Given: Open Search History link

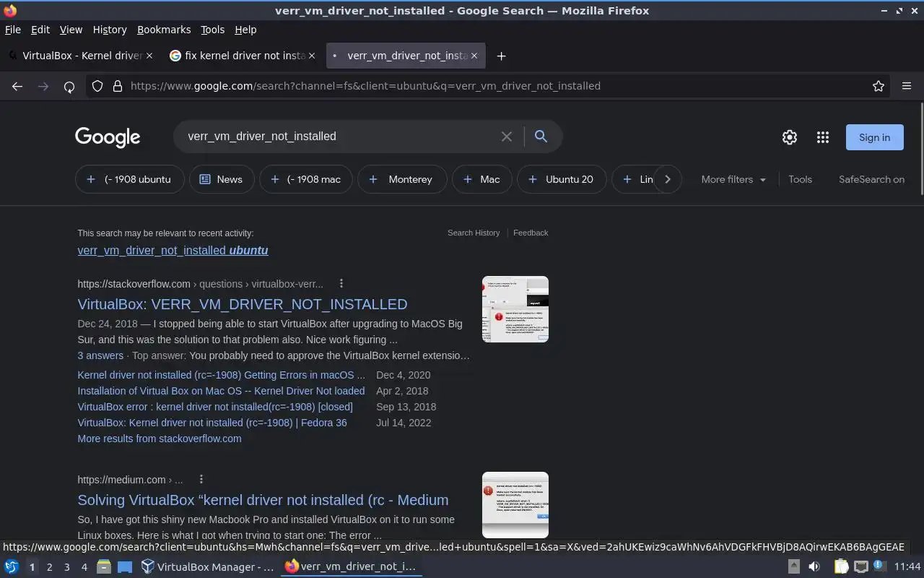Looking at the screenshot, I should (x=474, y=233).
